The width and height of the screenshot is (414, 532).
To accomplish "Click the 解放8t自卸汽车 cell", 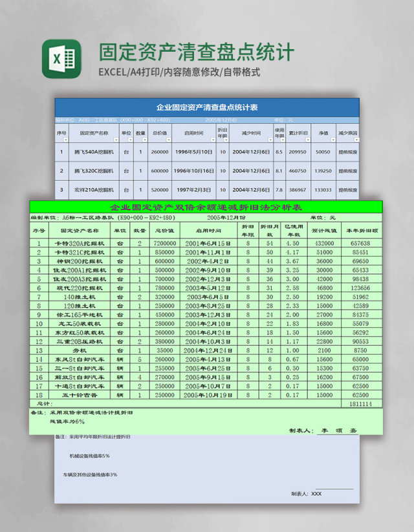I will click(x=80, y=378).
